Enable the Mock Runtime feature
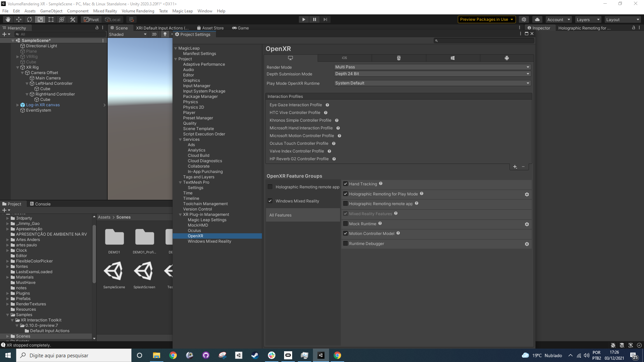 [345, 224]
